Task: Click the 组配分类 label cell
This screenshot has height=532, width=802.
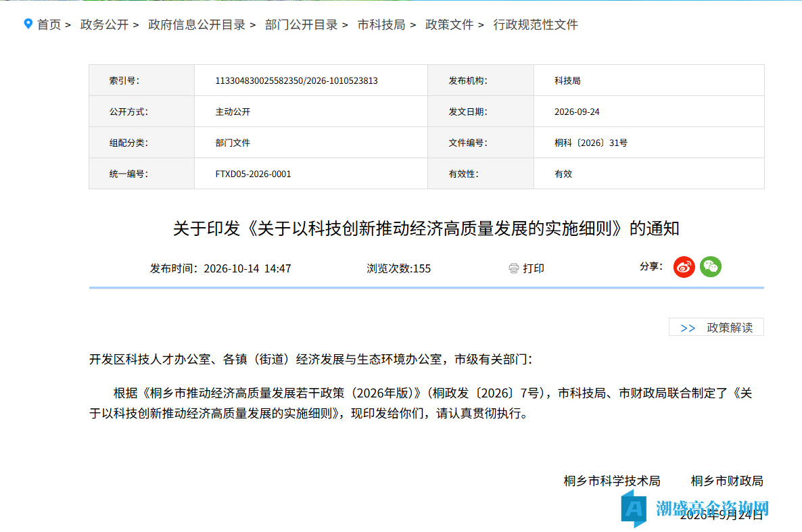Action: tap(142, 143)
